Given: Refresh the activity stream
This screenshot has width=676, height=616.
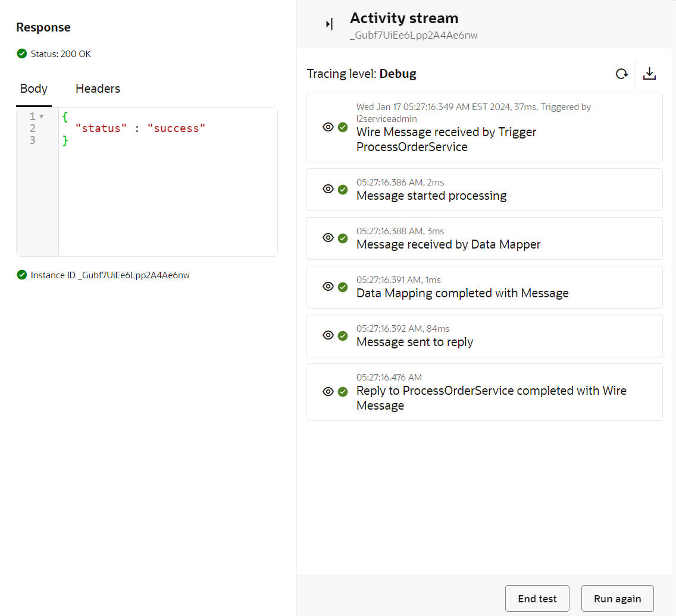Looking at the screenshot, I should click(621, 74).
